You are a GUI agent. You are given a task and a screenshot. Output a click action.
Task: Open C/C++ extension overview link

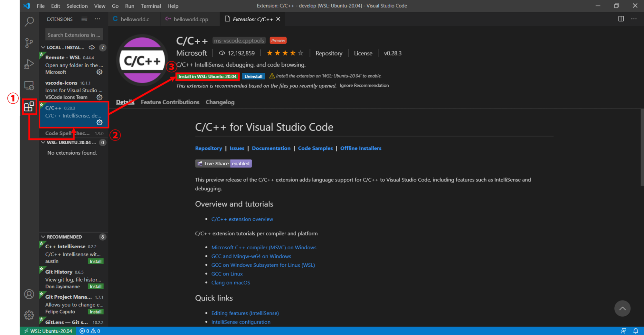coord(242,219)
